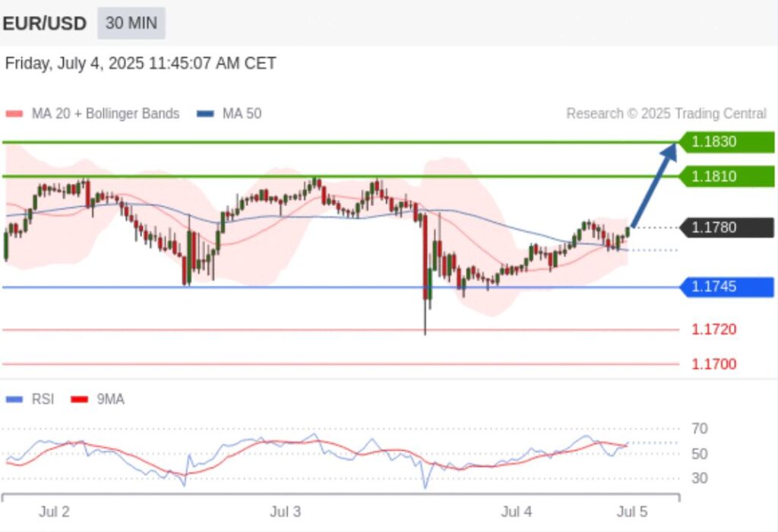Select the 1.1830 green resistance tag
778x532 pixels.
tap(727, 141)
